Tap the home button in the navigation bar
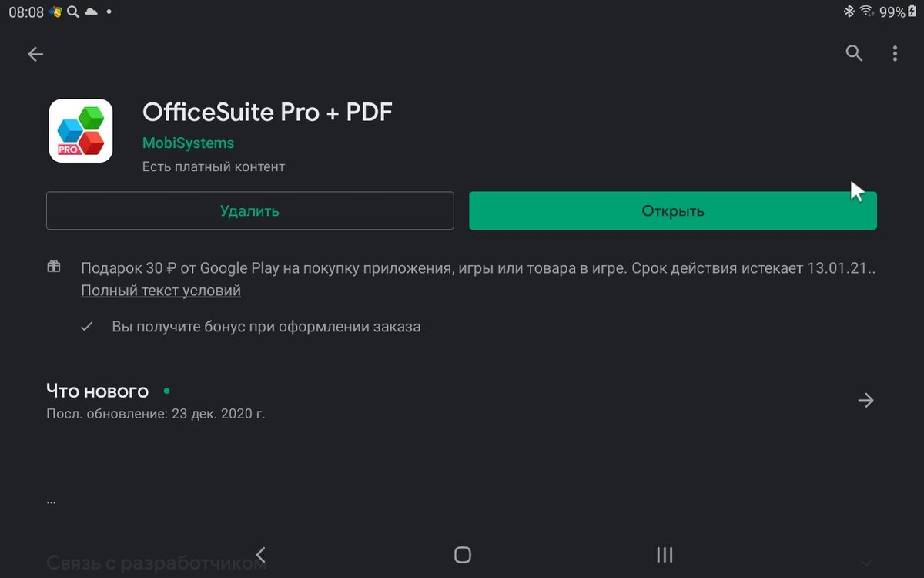The width and height of the screenshot is (924, 578). (x=462, y=554)
